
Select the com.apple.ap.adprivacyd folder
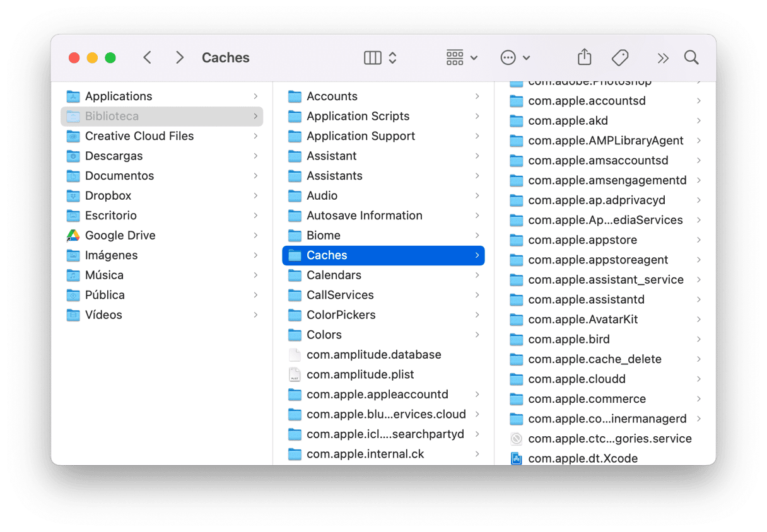[x=606, y=200]
